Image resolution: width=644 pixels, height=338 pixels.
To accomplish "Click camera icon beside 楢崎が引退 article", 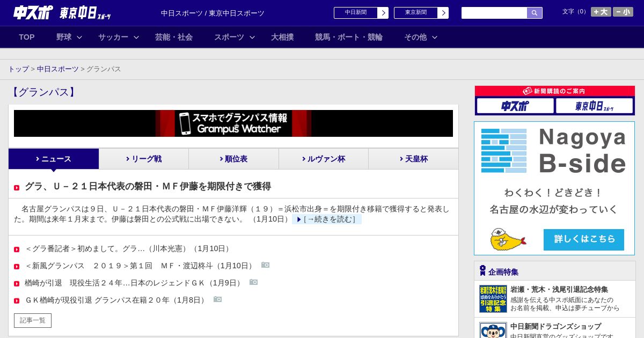I will pyautogui.click(x=253, y=282).
